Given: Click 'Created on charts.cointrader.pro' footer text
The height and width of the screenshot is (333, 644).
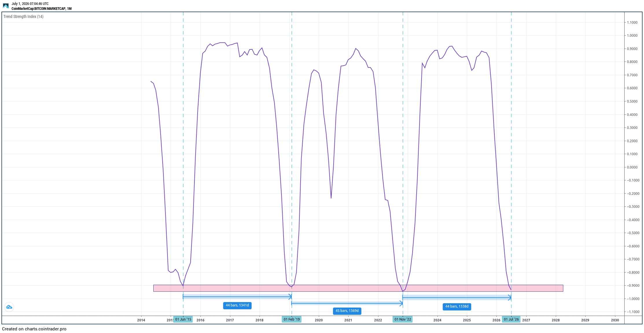Looking at the screenshot, I should click(x=34, y=329).
